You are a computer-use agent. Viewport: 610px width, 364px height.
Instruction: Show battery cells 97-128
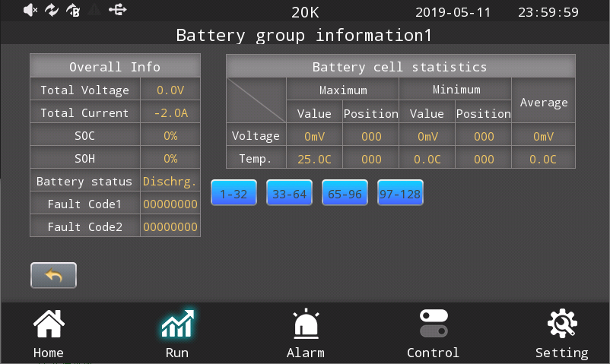click(x=400, y=192)
